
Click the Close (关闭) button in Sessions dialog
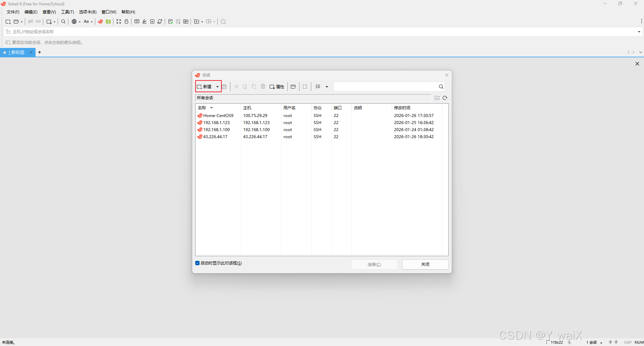(x=425, y=265)
